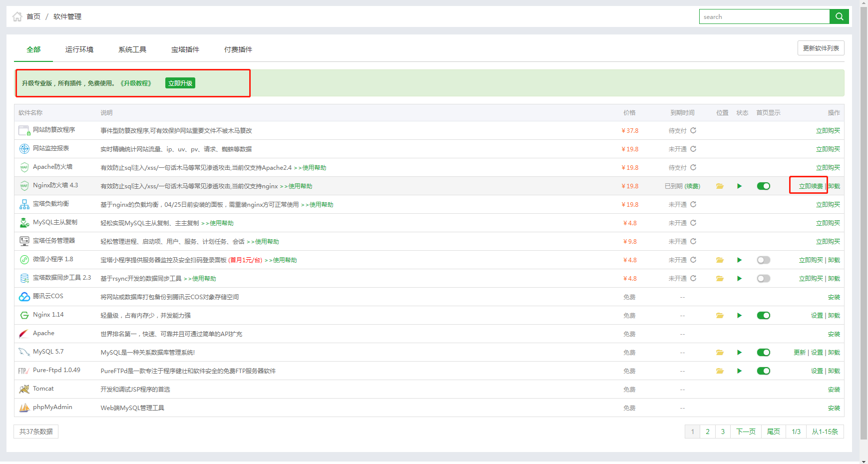Click 更新 for MySQL 5.7
This screenshot has height=464, width=868.
800,352
